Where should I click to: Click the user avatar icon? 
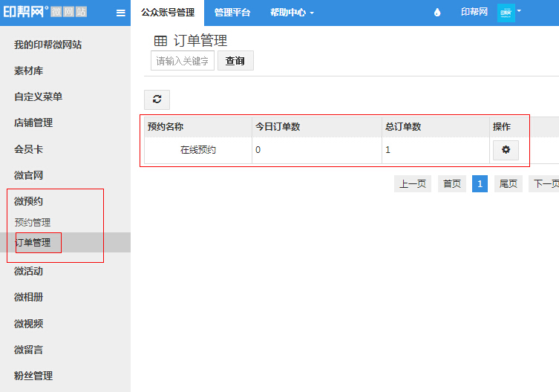(506, 13)
